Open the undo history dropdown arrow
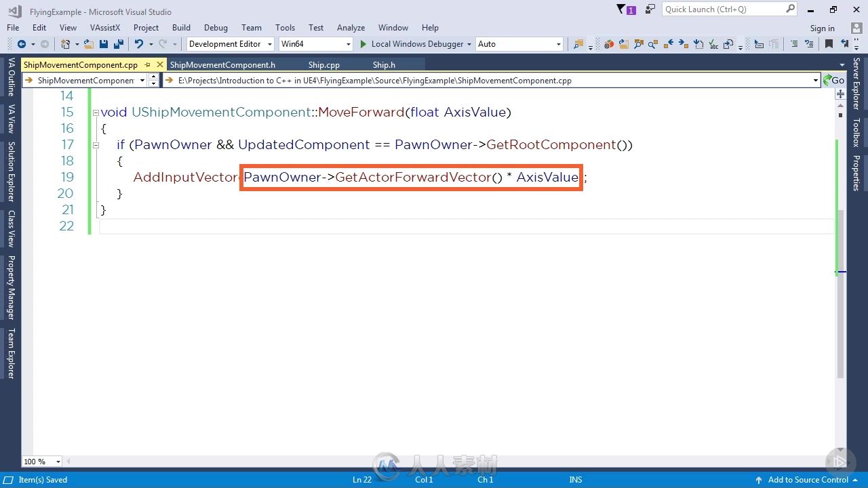This screenshot has height=488, width=868. point(151,45)
